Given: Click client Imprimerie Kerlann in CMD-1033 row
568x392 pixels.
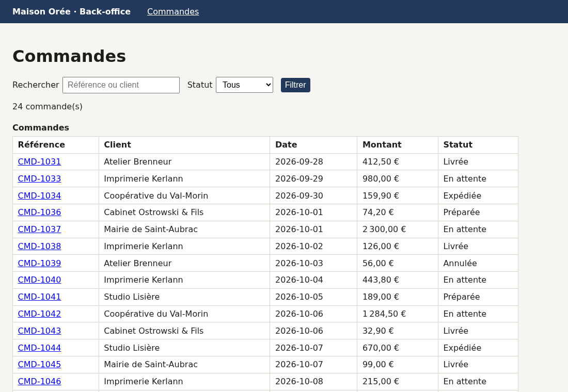Looking at the screenshot, I should tap(144, 179).
